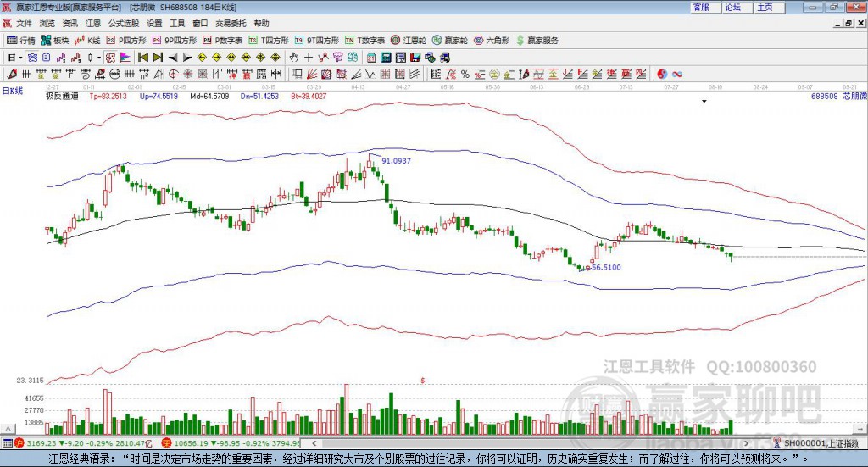Toggle the pink-blue flag overlay button

click(125, 58)
